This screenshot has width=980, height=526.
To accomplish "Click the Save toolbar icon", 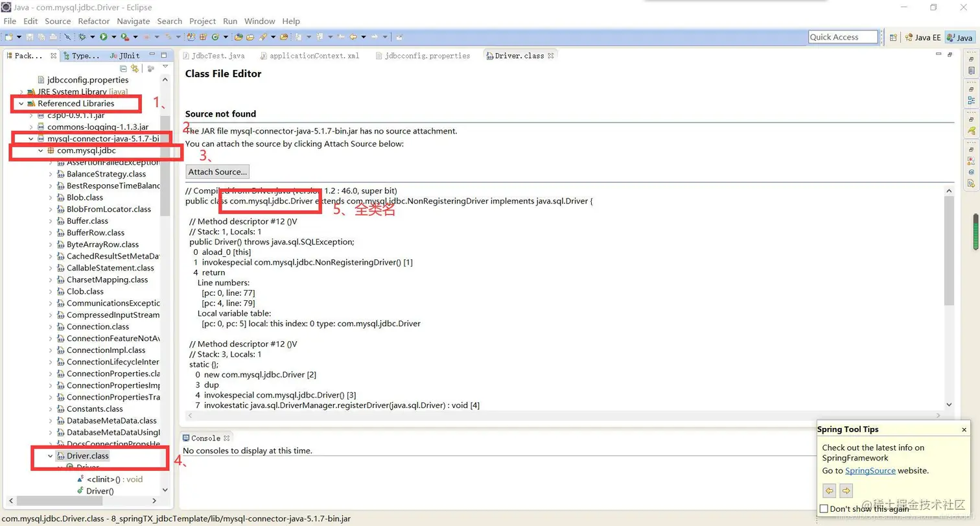I will pyautogui.click(x=29, y=37).
